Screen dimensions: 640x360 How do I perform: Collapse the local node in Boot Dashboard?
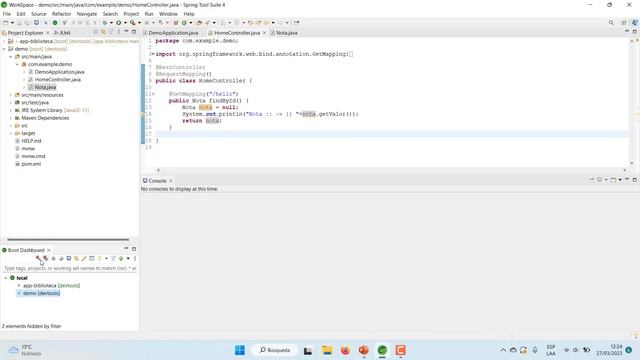pos(6,278)
